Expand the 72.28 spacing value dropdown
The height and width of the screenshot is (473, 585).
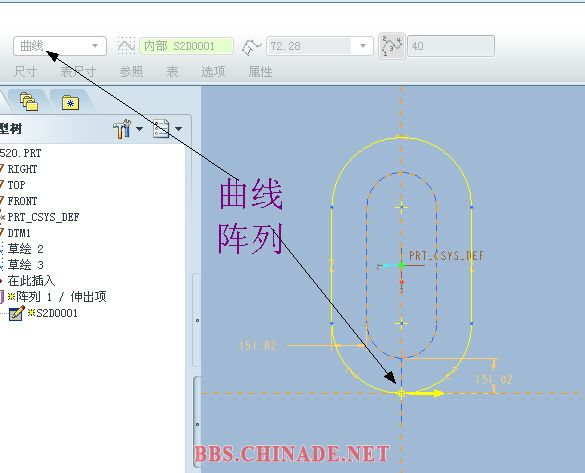(x=363, y=46)
